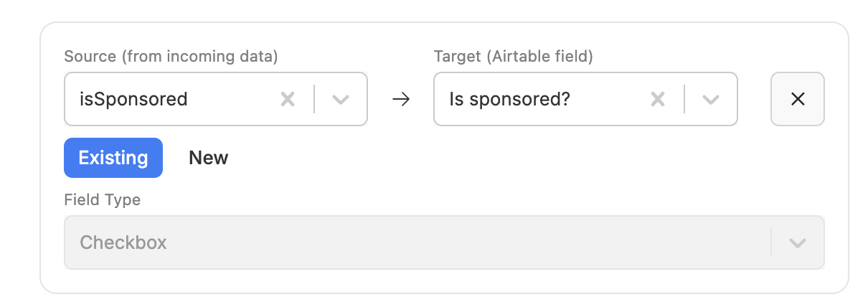Click the arrow between source and target

click(401, 100)
